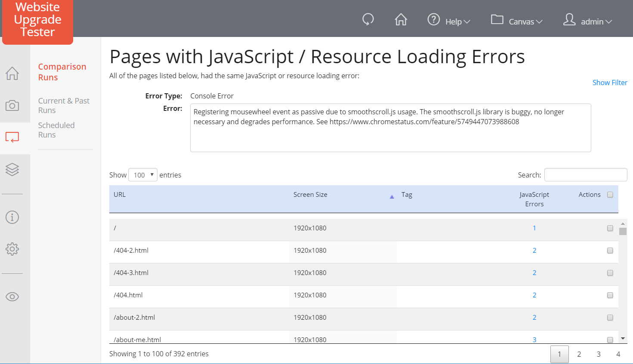Open the camera snapshot sidebar icon
Image resolution: width=633 pixels, height=364 pixels.
click(12, 105)
